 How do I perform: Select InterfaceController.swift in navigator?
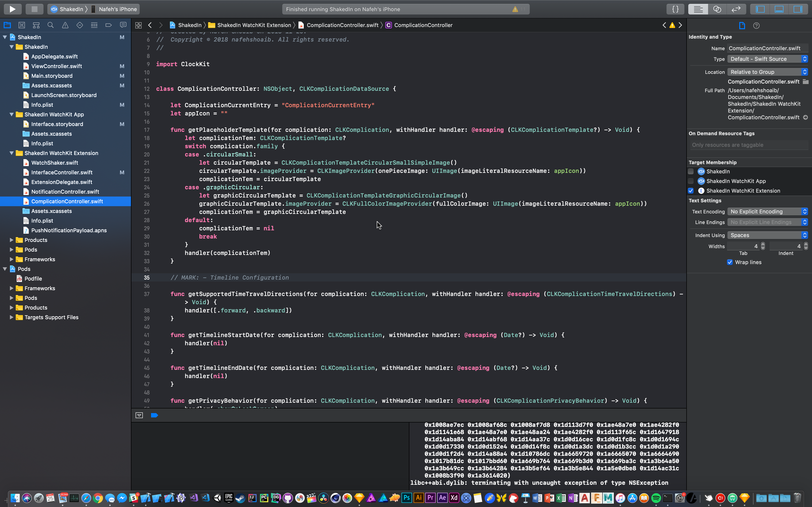[x=62, y=172]
